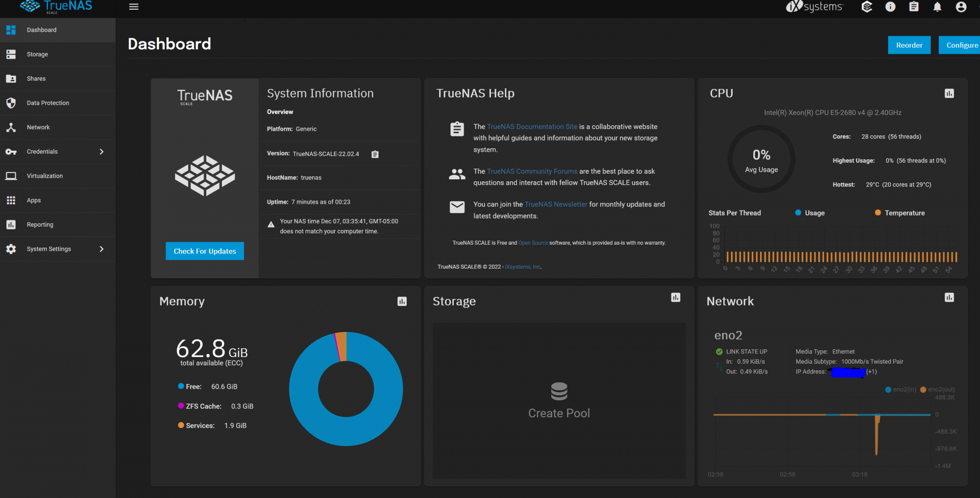Open Dashboard menu item
This screenshot has width=980, height=498.
[58, 30]
